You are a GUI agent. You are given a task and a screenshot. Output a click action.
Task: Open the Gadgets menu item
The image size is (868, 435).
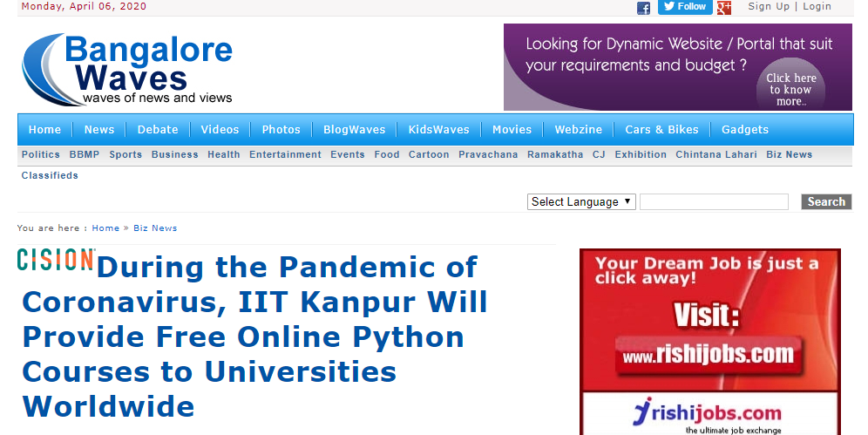pos(744,130)
